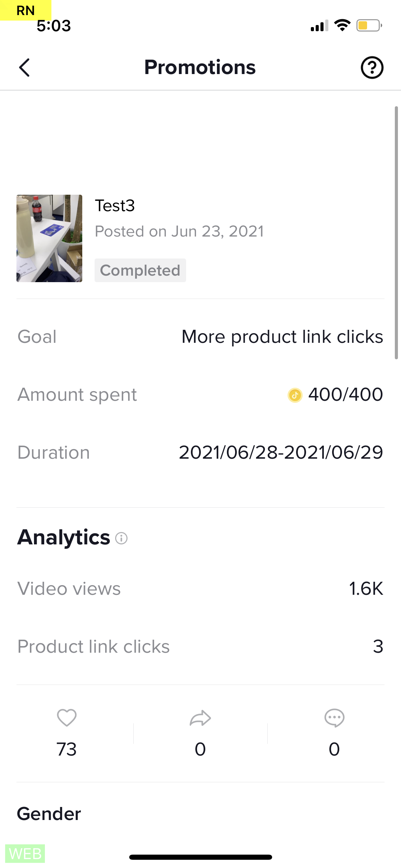Screen dimensions: 401x868
Task: Tap the heart likes icon
Action: coord(67,718)
